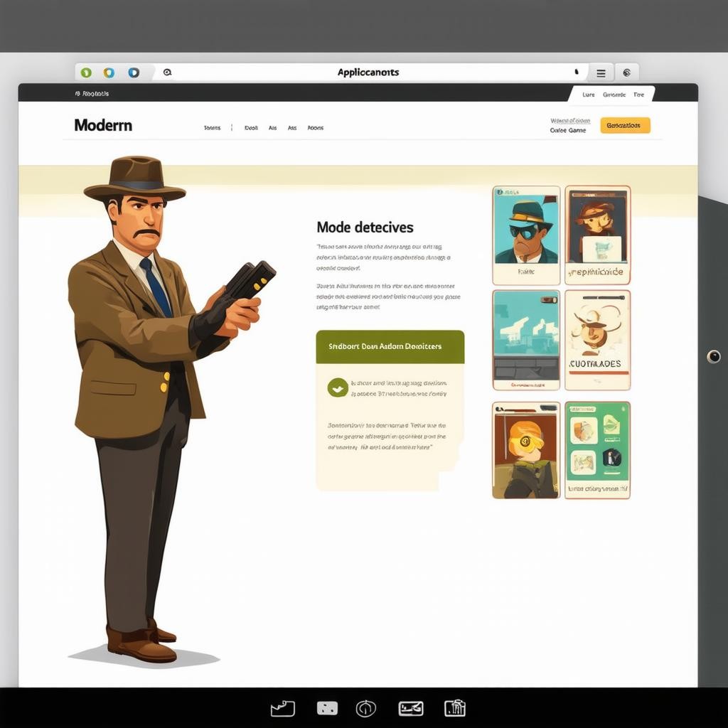Viewport: 728px width, 728px height.
Task: Select the first navigation item in header menu
Action: click(x=212, y=128)
